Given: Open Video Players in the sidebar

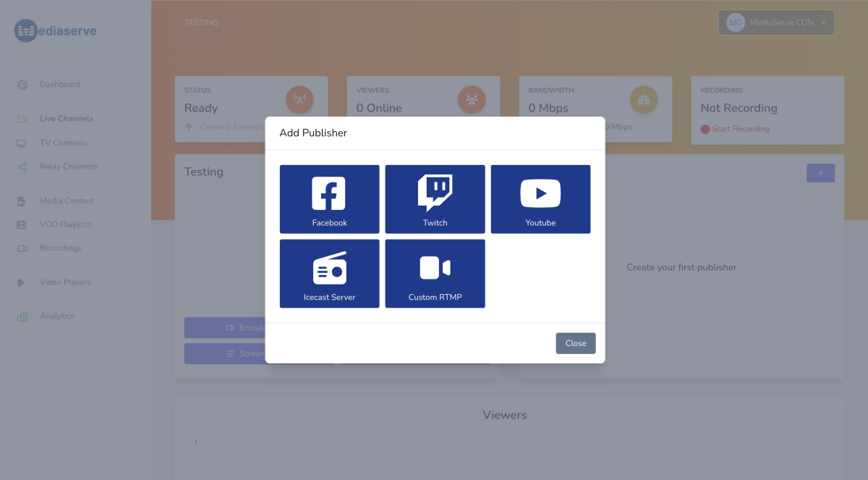Looking at the screenshot, I should 65,282.
